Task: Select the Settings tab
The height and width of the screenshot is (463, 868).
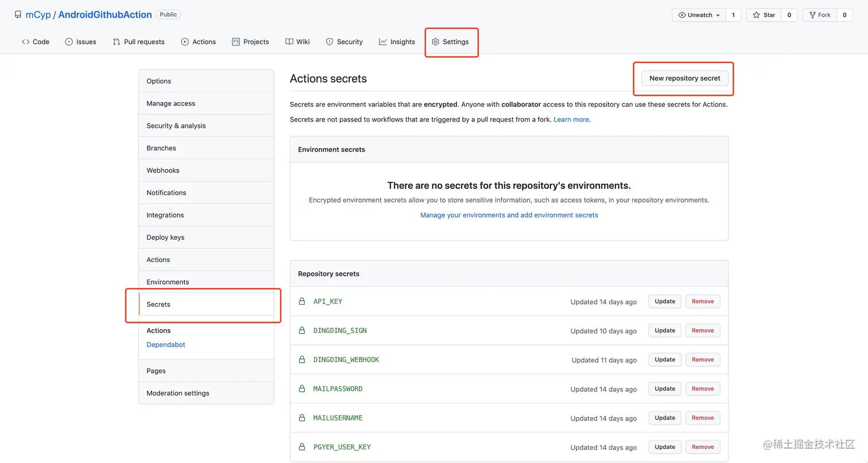Action: (x=450, y=42)
